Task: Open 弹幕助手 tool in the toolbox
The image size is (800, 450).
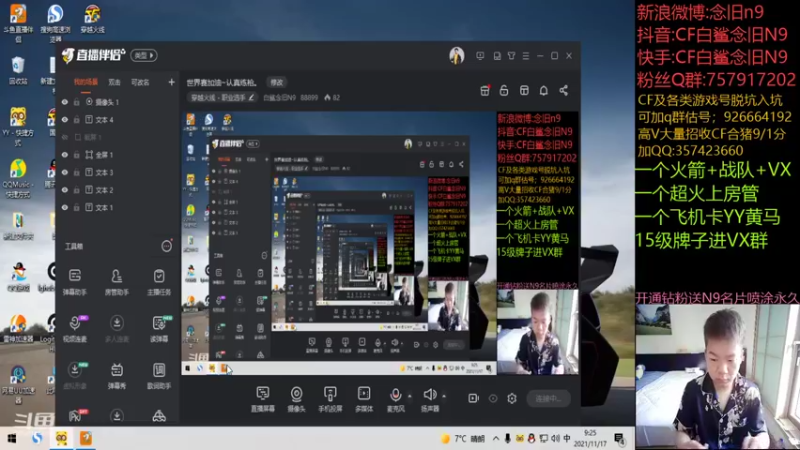Action: point(75,282)
